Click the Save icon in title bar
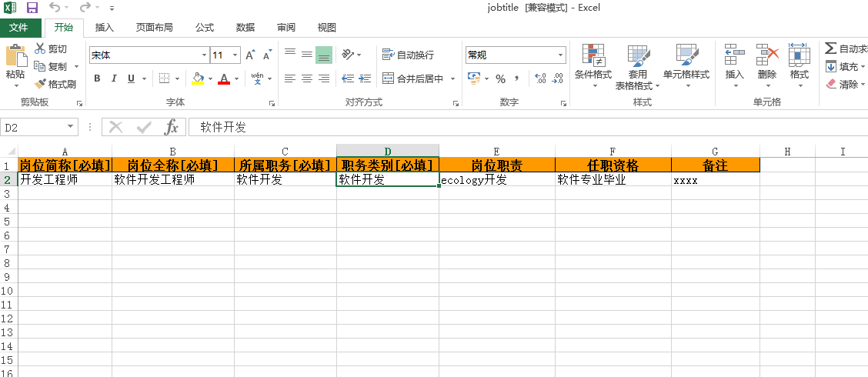The width and height of the screenshot is (868, 377). 32,8
